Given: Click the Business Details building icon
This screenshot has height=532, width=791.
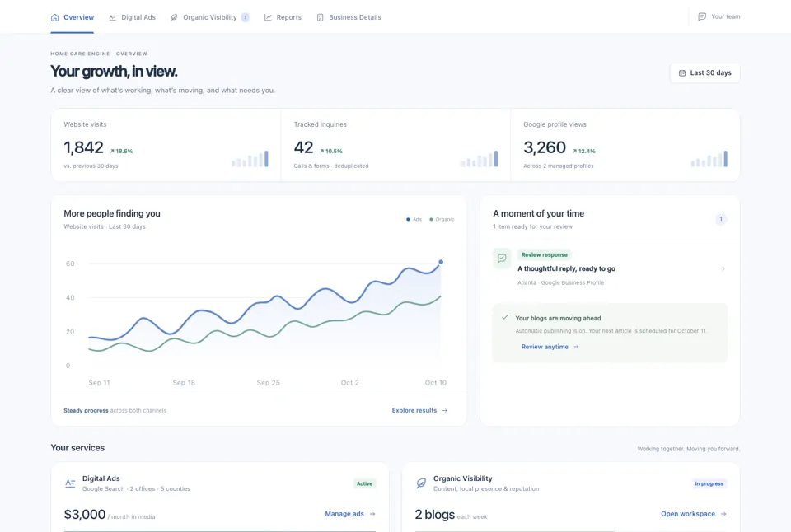Looking at the screenshot, I should [x=320, y=17].
